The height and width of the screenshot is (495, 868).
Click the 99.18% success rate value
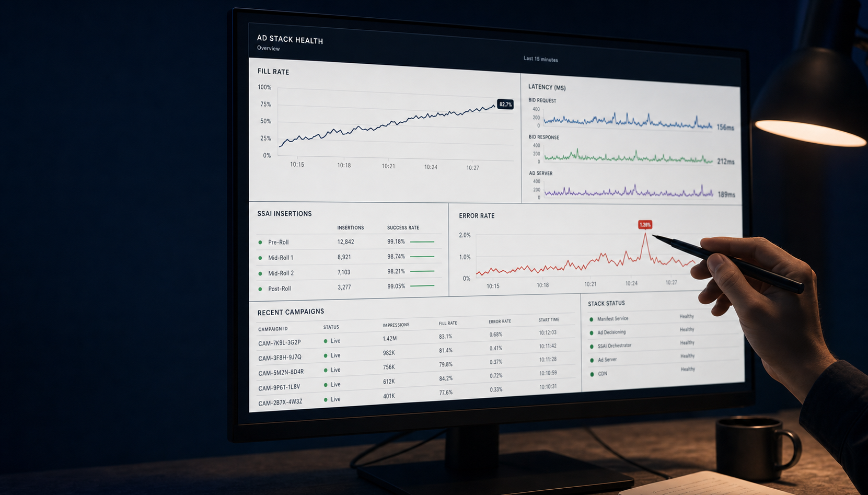tap(396, 241)
